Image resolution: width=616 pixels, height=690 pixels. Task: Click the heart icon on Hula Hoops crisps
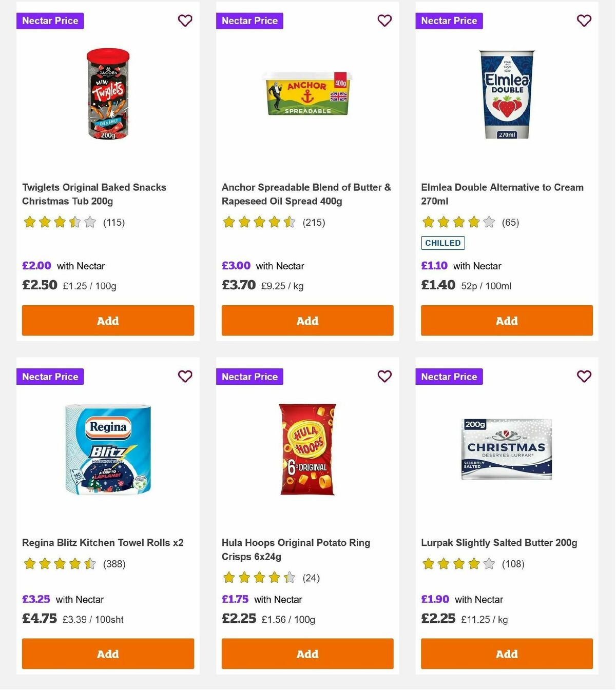[384, 376]
